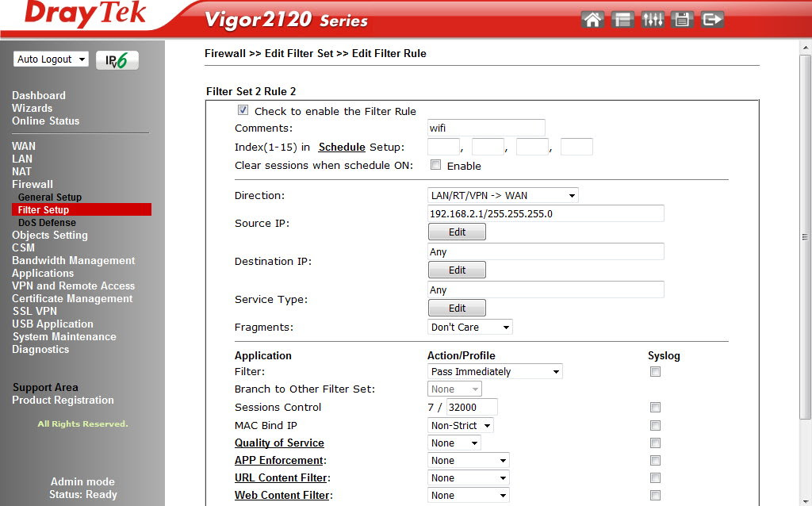Click the sliders settings header icon
The width and height of the screenshot is (812, 506).
[653, 20]
